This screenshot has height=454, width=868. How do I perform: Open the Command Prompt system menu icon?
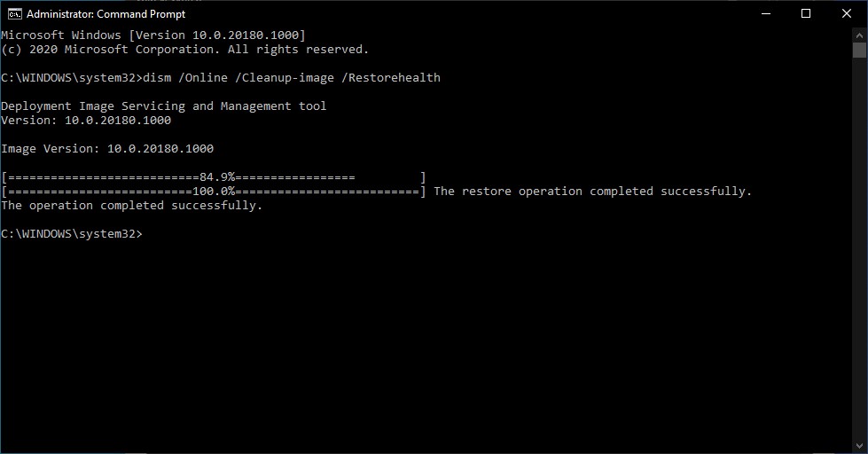point(14,14)
